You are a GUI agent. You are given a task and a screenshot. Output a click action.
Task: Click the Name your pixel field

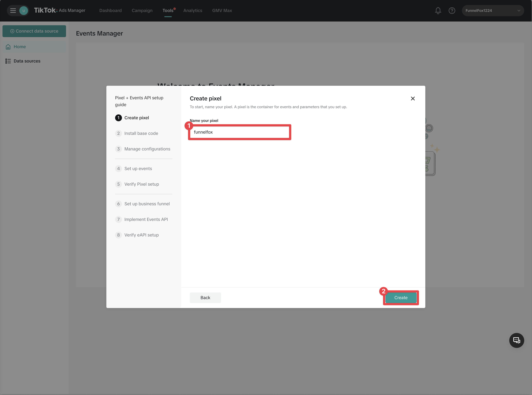(x=239, y=132)
